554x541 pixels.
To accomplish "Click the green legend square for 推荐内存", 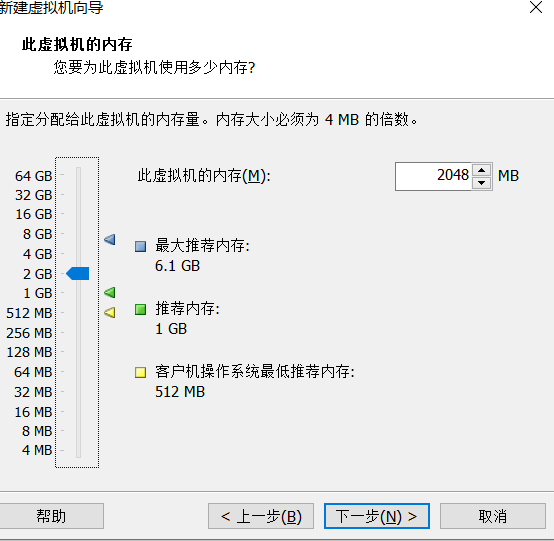I will coord(141,310).
